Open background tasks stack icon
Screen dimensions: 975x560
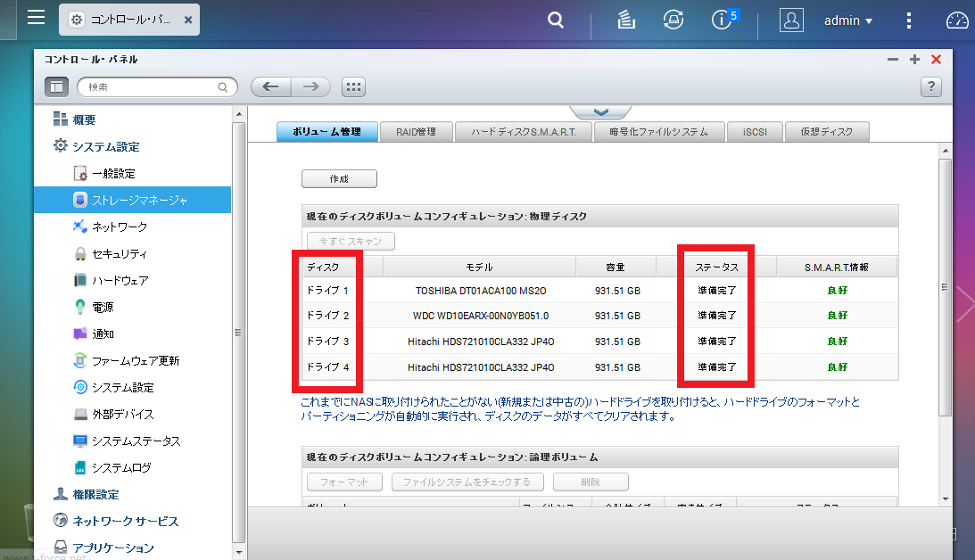(626, 20)
